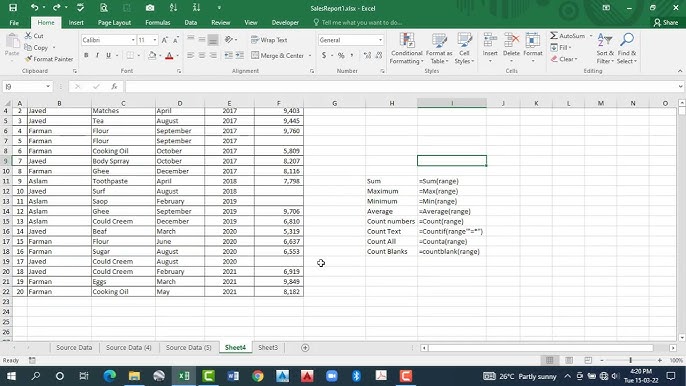Activate the Format Painter
This screenshot has width=686, height=386.
point(49,59)
